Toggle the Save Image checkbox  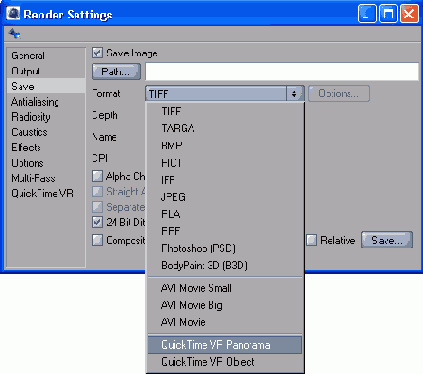click(97, 53)
